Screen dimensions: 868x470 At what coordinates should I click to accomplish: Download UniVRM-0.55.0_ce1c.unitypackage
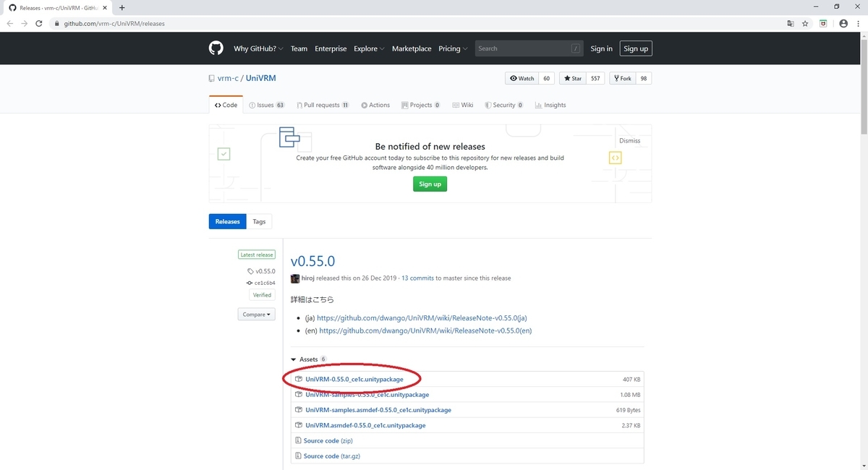click(354, 379)
